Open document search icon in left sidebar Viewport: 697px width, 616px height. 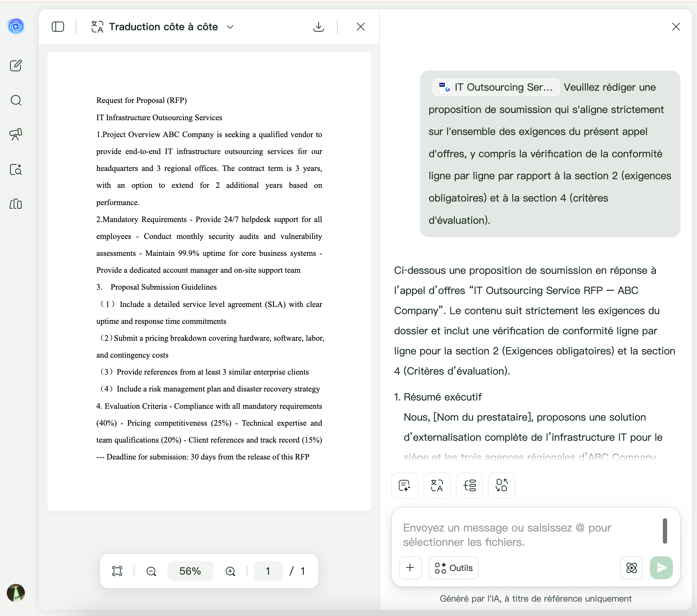pyautogui.click(x=16, y=169)
